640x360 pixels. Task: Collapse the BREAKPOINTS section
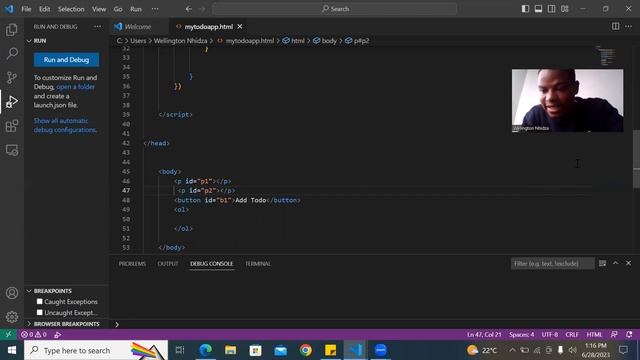tap(29, 291)
